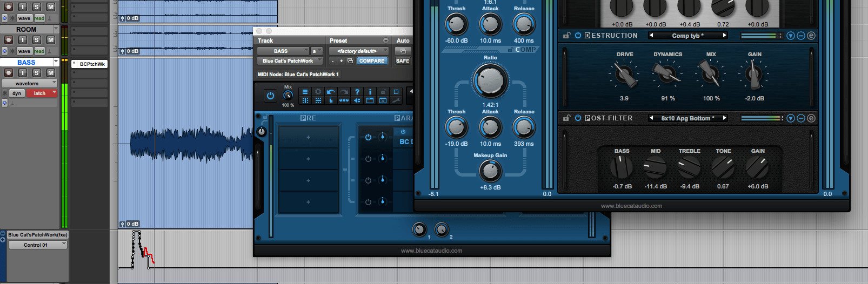Click the wave view button on ROOM track

click(x=24, y=51)
